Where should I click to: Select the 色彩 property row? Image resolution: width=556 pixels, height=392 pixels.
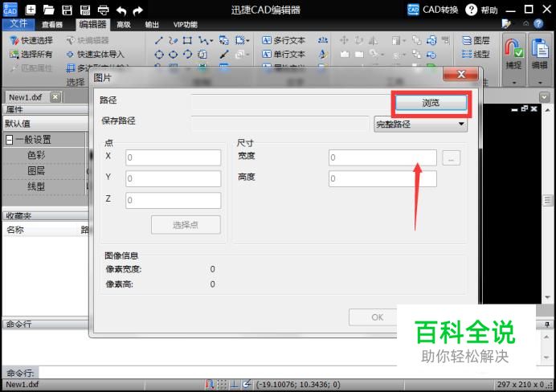point(45,155)
